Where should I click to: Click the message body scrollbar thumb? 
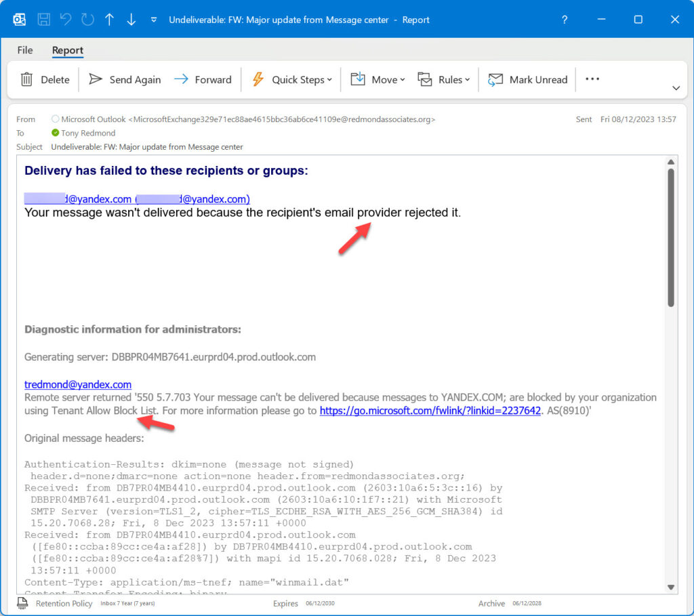pos(671,238)
